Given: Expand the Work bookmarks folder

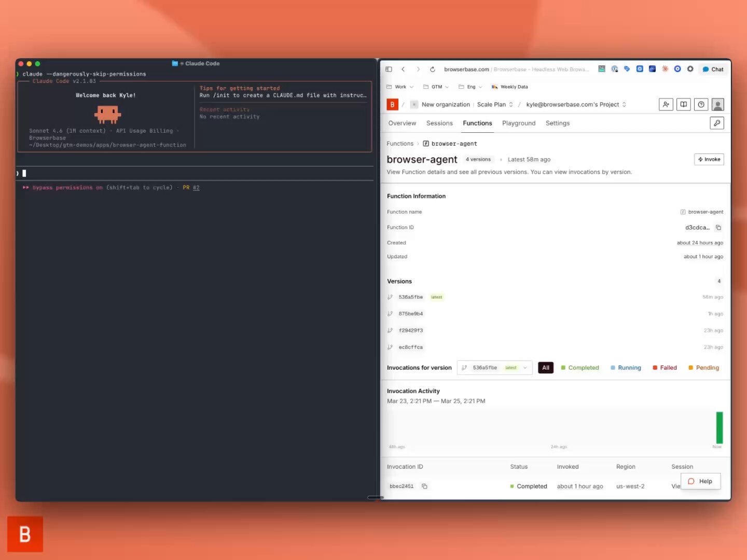Looking at the screenshot, I should pyautogui.click(x=400, y=87).
